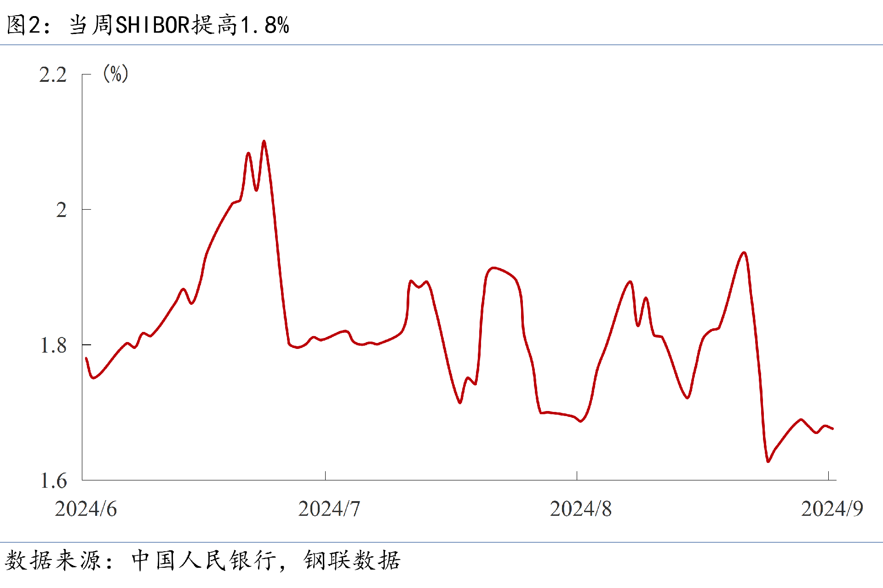883x588 pixels.
Task: Click the 2024/8 tick mark on x-axis
Action: [x=577, y=475]
